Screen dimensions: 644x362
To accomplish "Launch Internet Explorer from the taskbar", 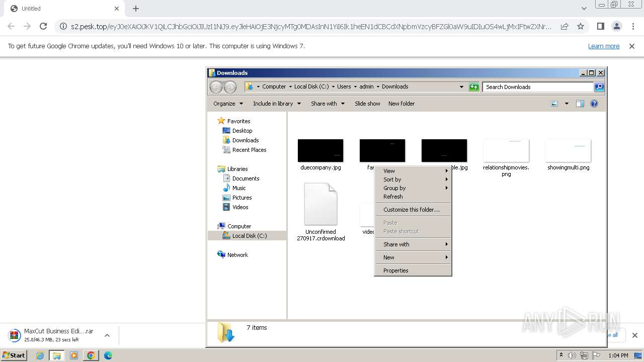I will (x=40, y=355).
